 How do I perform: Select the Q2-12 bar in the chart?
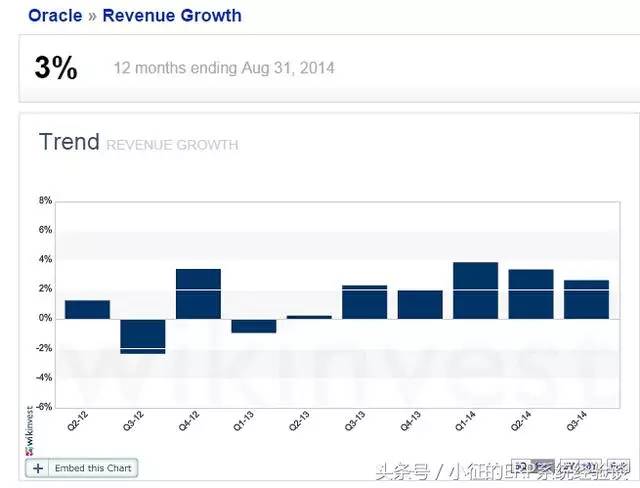[87, 309]
